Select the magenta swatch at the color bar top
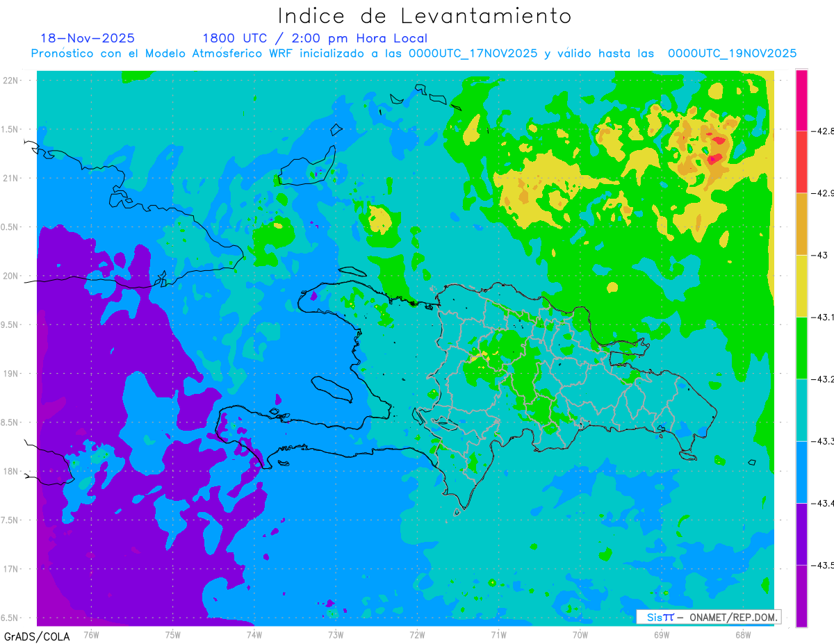 click(801, 100)
